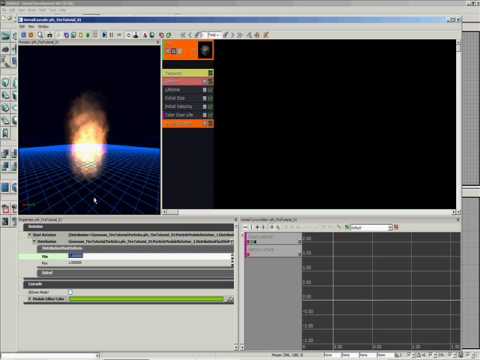Viewport: 480px width, 360px height.
Task: Select the yellow Required module
Action: (188, 73)
